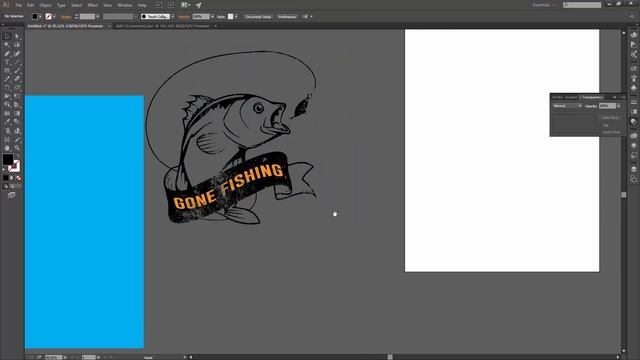This screenshot has height=360, width=640.
Task: Pick the Magic Wand tool
Action: 7,45
